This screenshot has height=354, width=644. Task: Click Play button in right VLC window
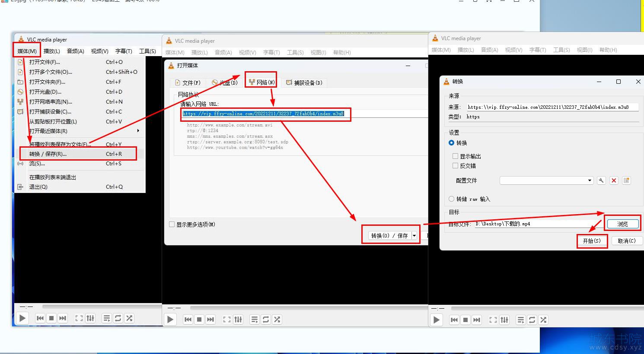(437, 320)
